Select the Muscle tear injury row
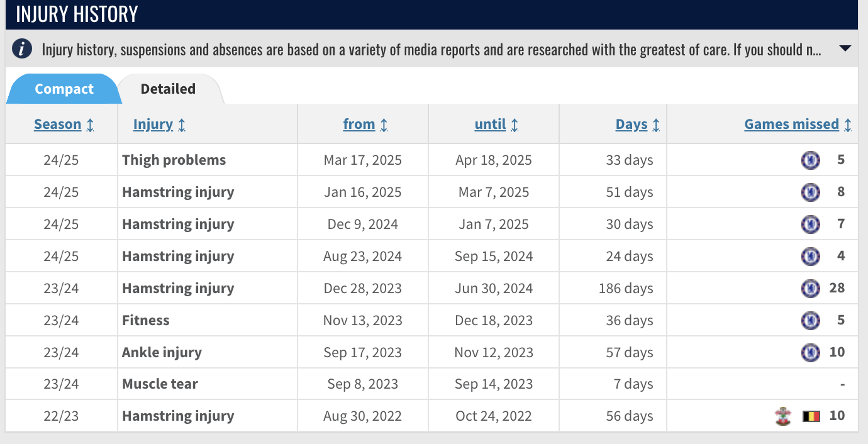Viewport: 868px width, 444px height. click(431, 384)
